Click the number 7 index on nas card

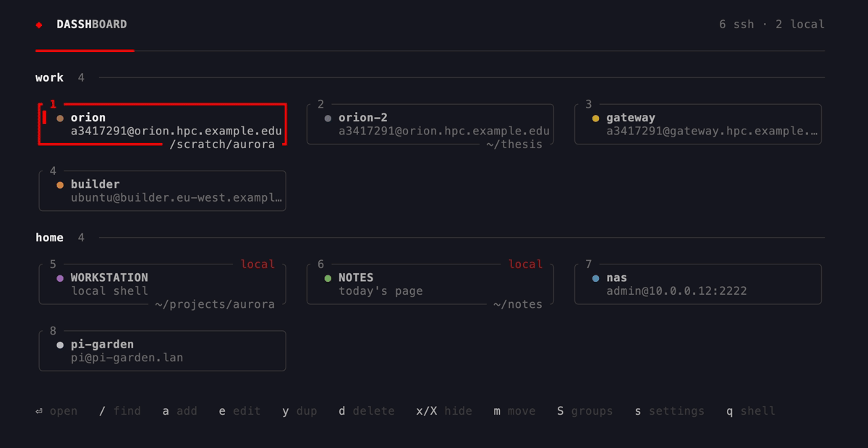pyautogui.click(x=589, y=264)
